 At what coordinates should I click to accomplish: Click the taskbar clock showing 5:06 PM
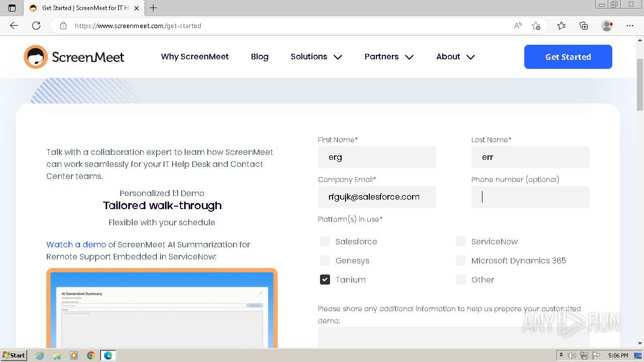618,355
